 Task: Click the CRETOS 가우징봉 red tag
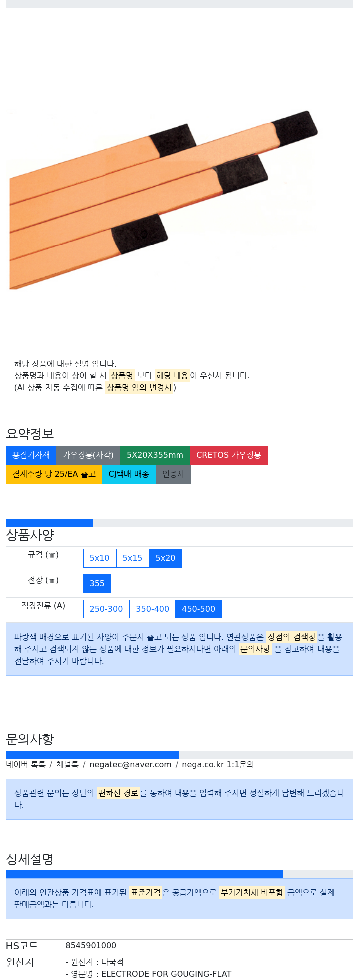228,455
